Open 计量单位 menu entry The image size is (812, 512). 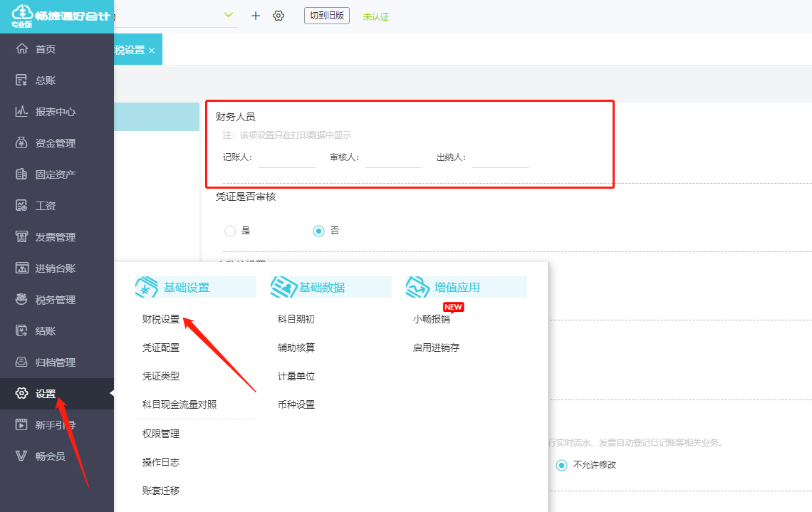pyautogui.click(x=296, y=377)
